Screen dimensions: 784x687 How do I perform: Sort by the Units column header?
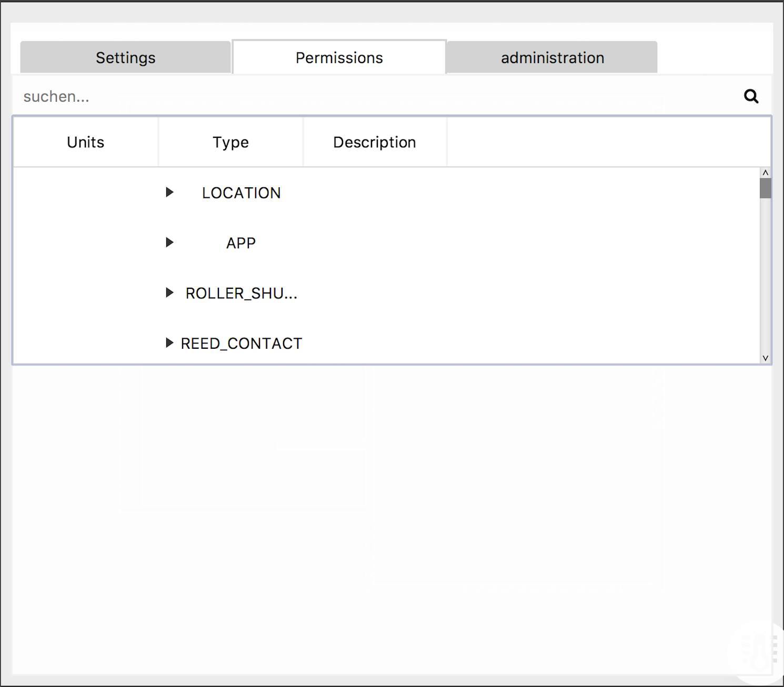tap(85, 142)
